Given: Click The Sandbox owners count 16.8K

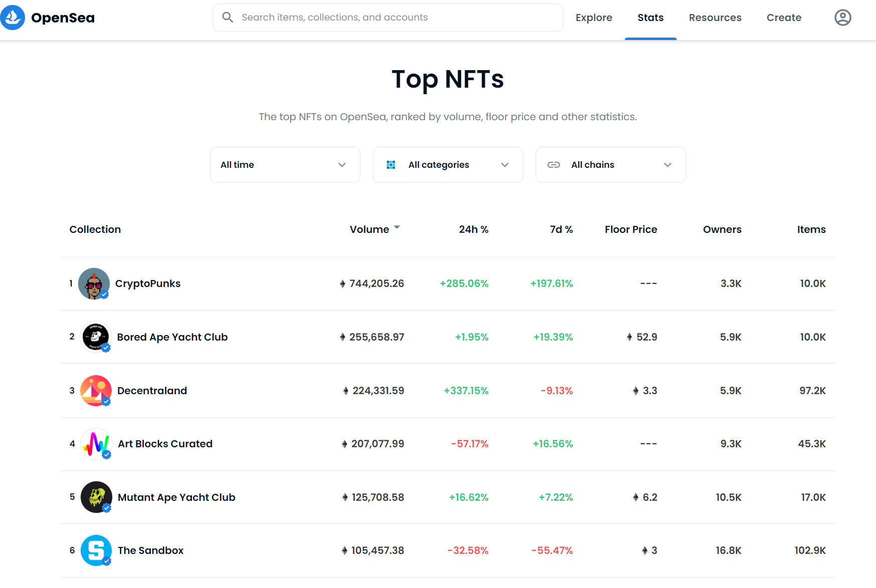Looking at the screenshot, I should (x=729, y=550).
